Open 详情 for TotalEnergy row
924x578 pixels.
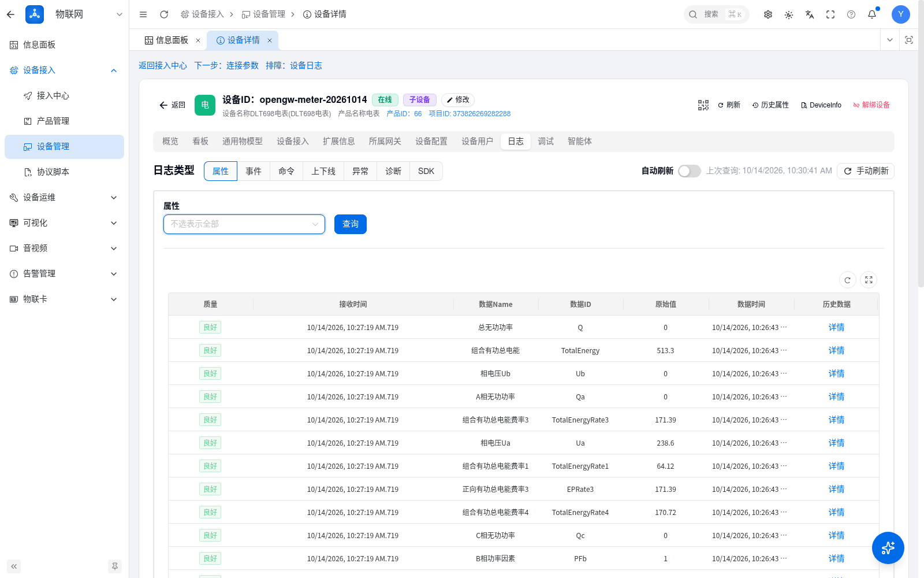836,350
